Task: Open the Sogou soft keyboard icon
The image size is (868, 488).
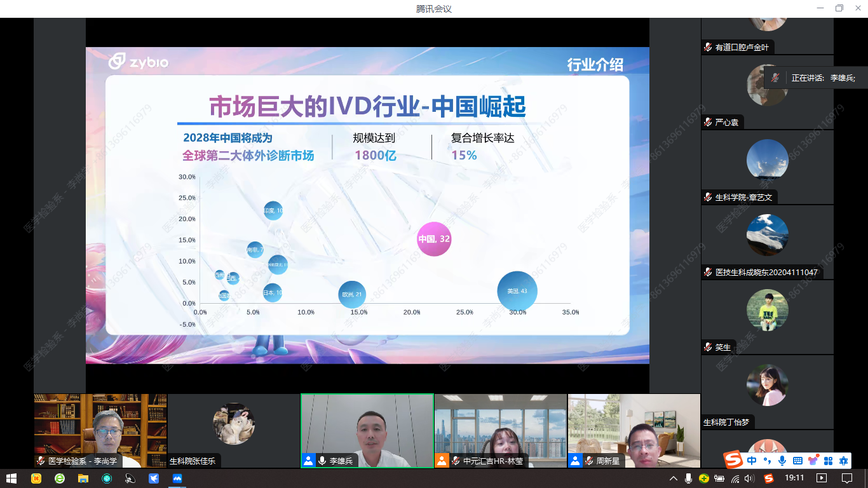Action: click(x=797, y=461)
